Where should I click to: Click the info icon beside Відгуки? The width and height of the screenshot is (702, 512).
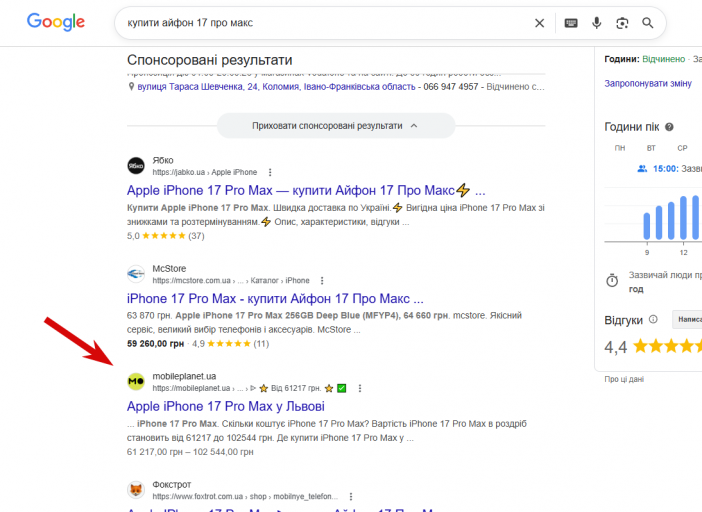(x=653, y=320)
